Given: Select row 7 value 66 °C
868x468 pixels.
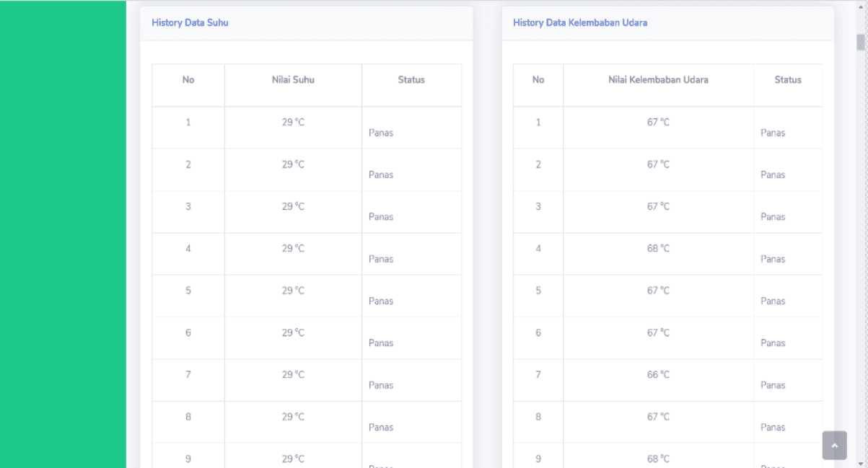Looking at the screenshot, I should click(658, 374).
